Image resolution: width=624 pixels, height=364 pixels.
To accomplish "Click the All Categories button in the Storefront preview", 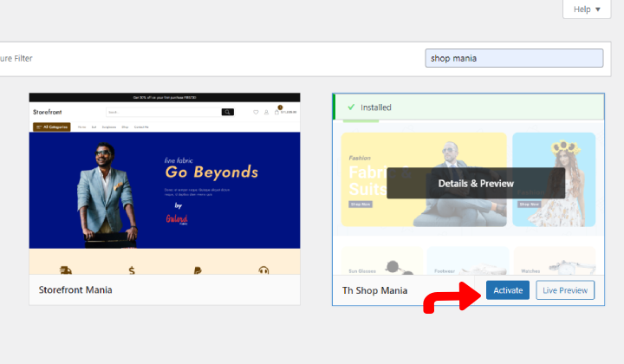I will (52, 127).
